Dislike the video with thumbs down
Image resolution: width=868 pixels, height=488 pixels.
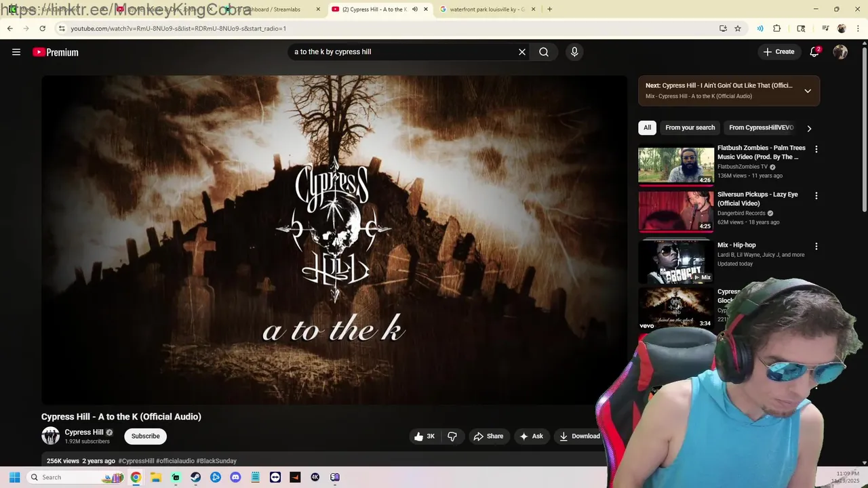coord(452,436)
